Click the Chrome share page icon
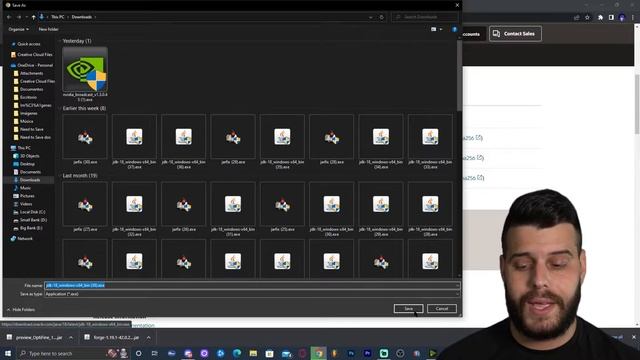The height and width of the screenshot is (360, 640). [576, 18]
